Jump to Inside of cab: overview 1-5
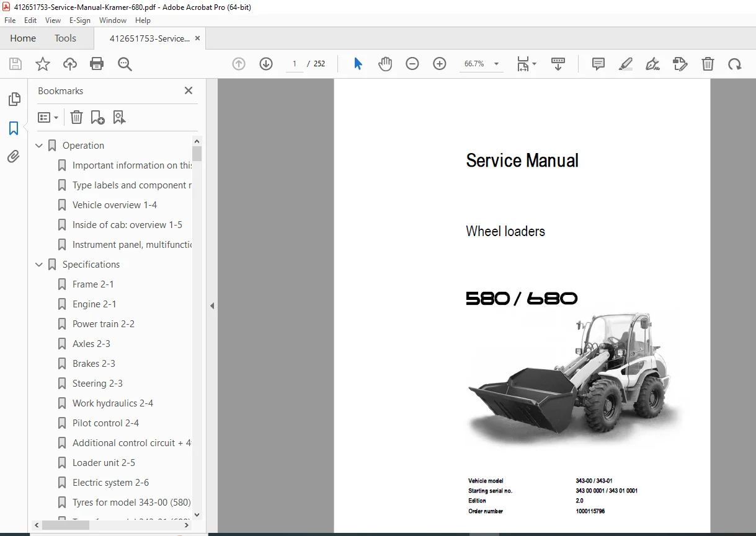Image resolution: width=756 pixels, height=536 pixels. click(127, 225)
